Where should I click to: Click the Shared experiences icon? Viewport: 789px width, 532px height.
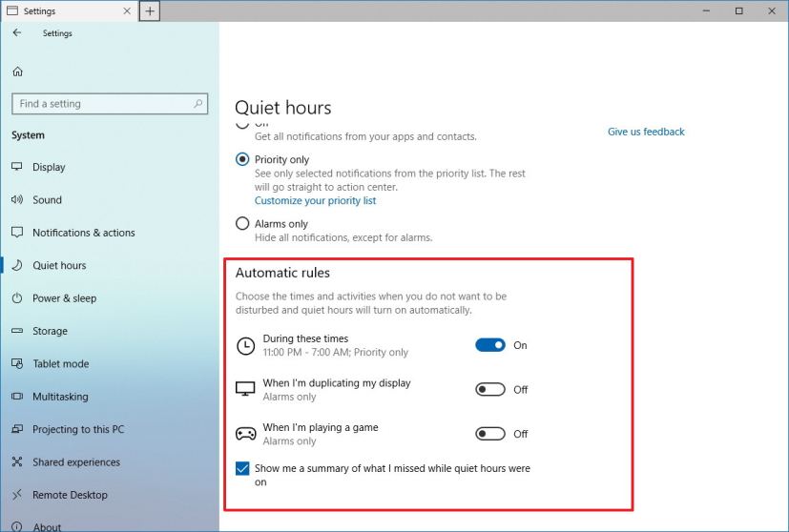point(17,461)
